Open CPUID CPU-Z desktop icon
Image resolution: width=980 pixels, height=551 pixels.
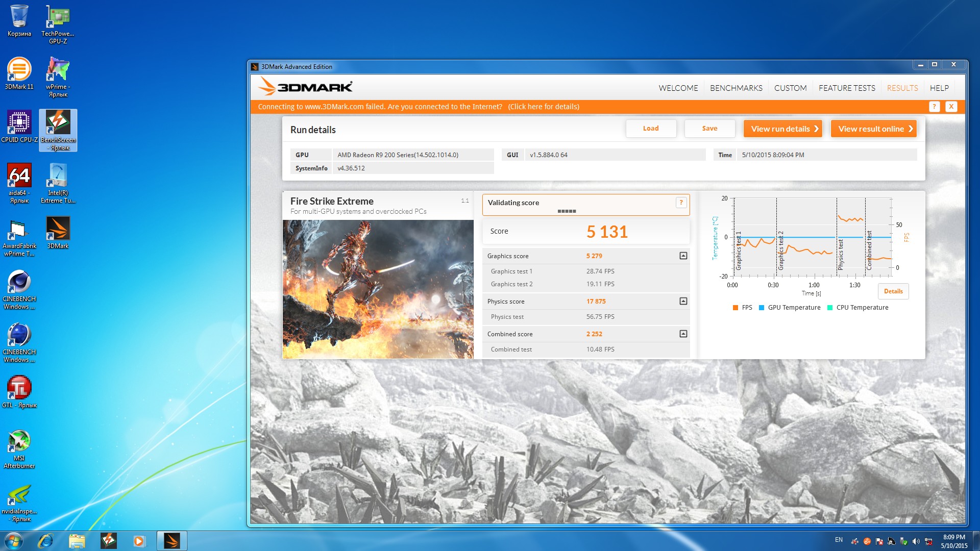point(19,127)
